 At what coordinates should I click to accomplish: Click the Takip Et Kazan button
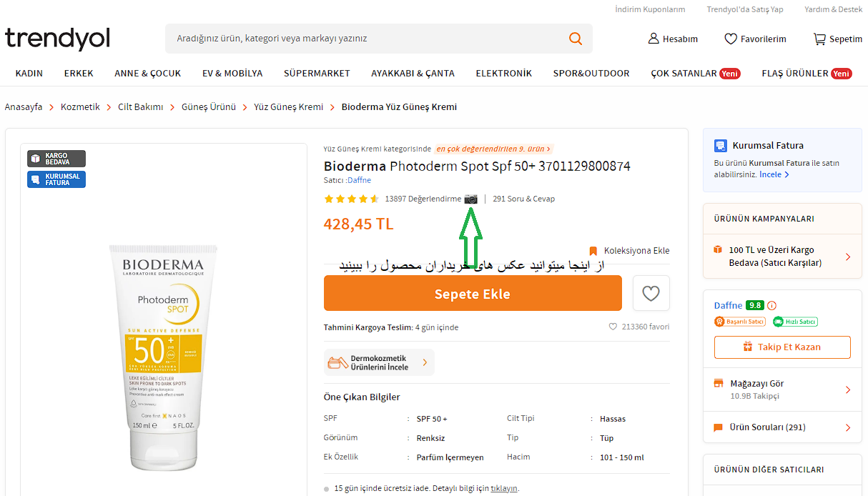point(781,347)
